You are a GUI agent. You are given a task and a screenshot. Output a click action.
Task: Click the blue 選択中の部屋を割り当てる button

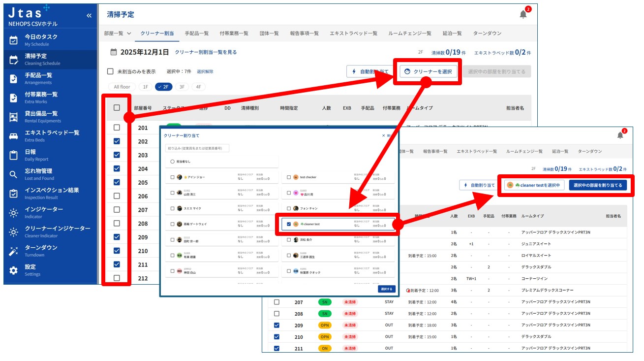tap(598, 185)
